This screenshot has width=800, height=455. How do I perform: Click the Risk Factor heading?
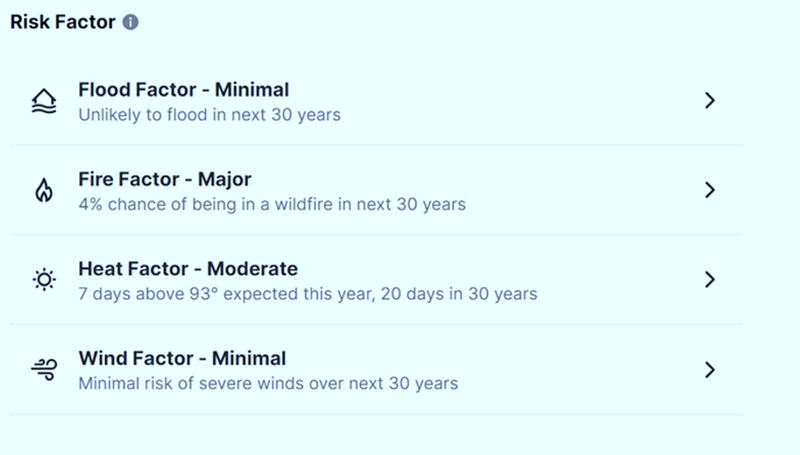[62, 22]
